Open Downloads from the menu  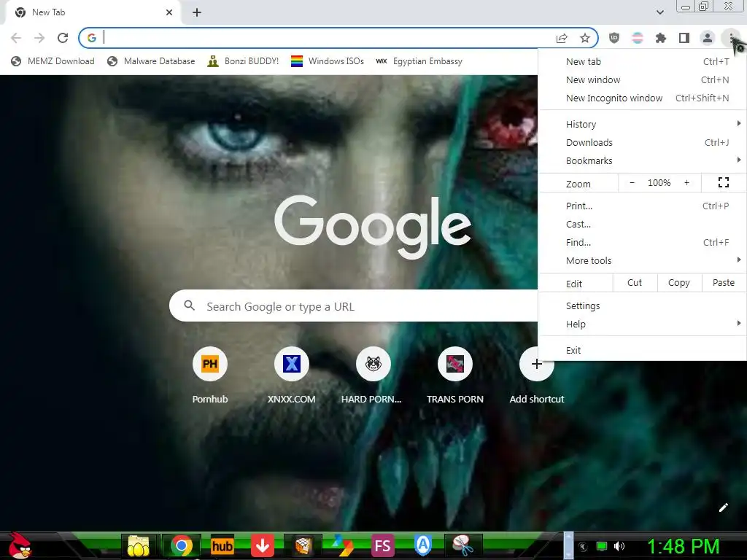coord(642,142)
